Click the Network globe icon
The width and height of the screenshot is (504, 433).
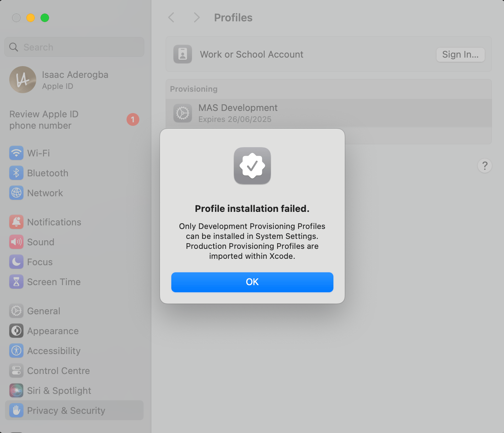[x=16, y=193]
